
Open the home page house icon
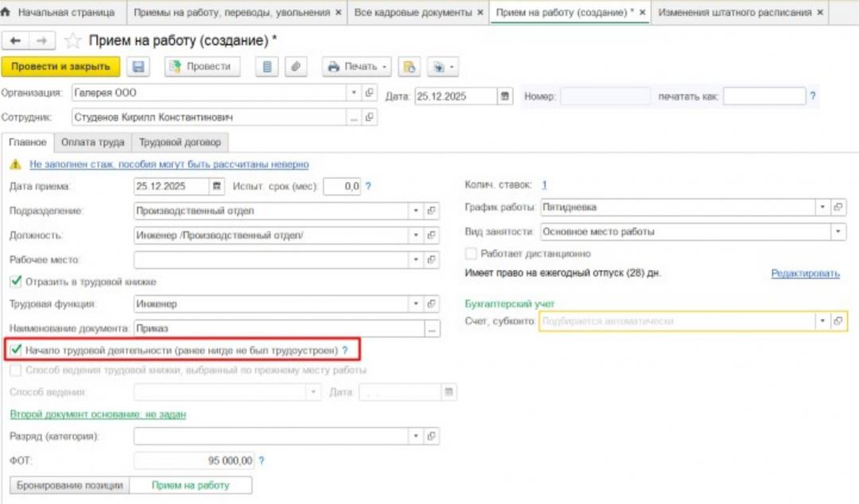click(6, 11)
